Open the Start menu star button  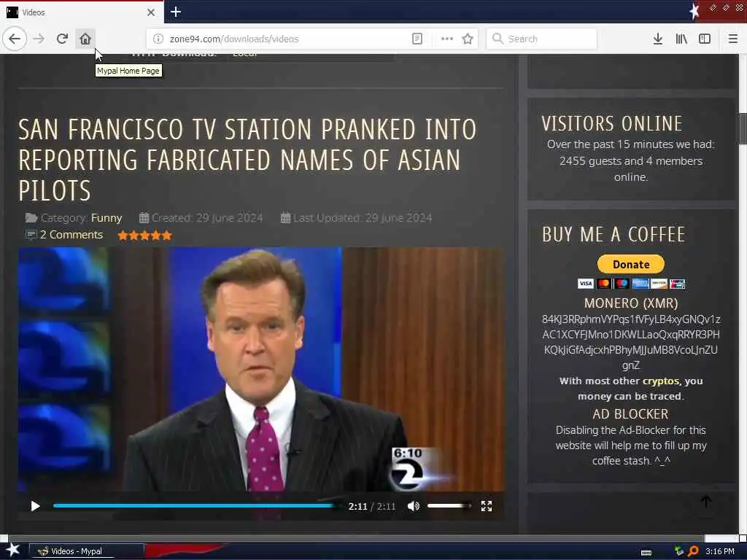pyautogui.click(x=13, y=550)
